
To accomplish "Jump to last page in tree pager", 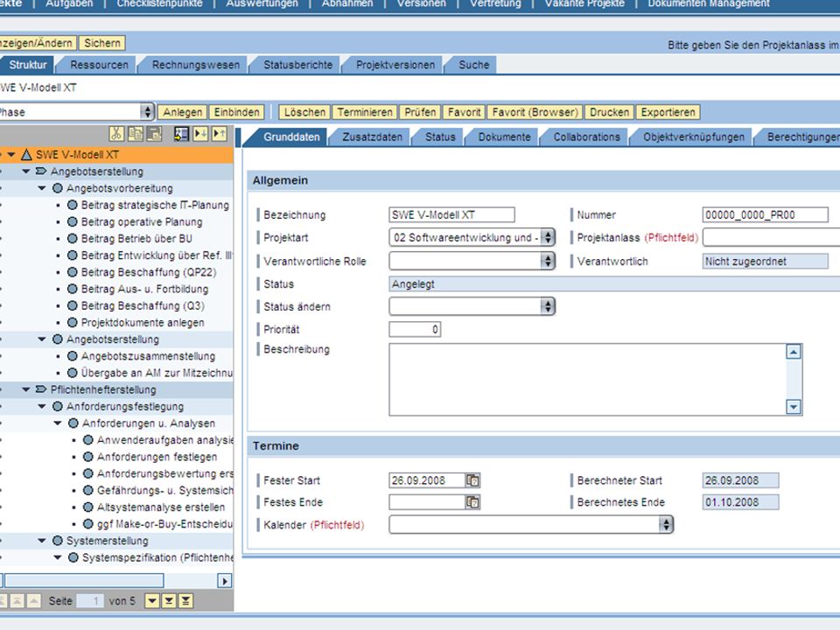I will coord(185,601).
